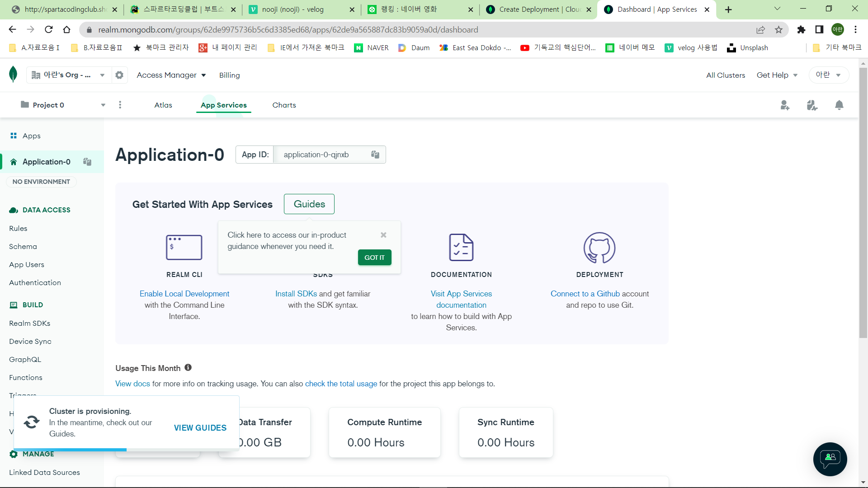
Task: Open the 아란 user account menu
Action: click(x=829, y=75)
